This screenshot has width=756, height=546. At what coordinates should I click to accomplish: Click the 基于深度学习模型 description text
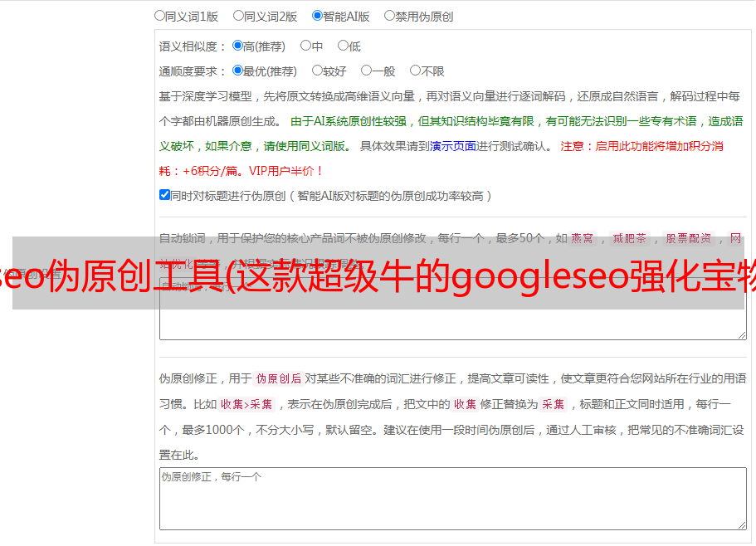click(x=449, y=109)
